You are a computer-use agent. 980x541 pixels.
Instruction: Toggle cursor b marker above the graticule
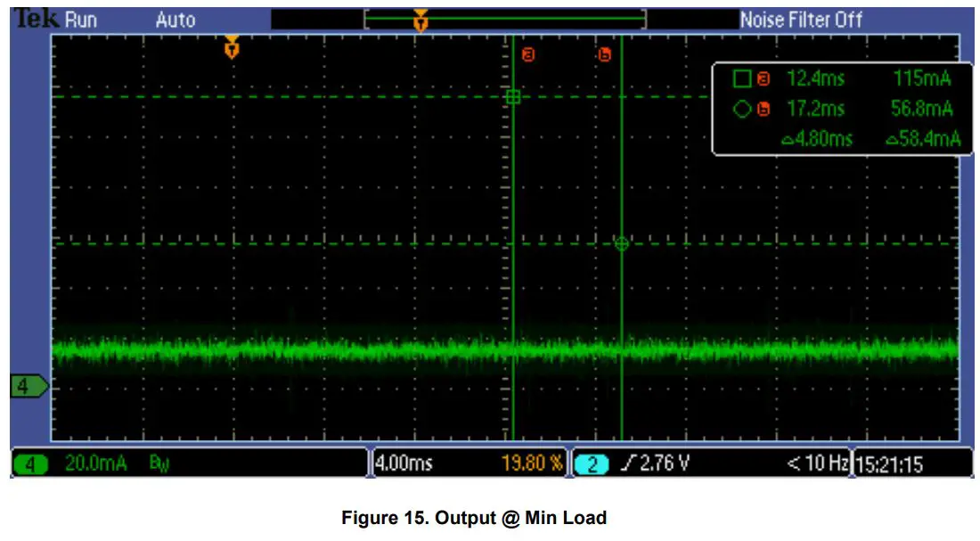pos(604,54)
